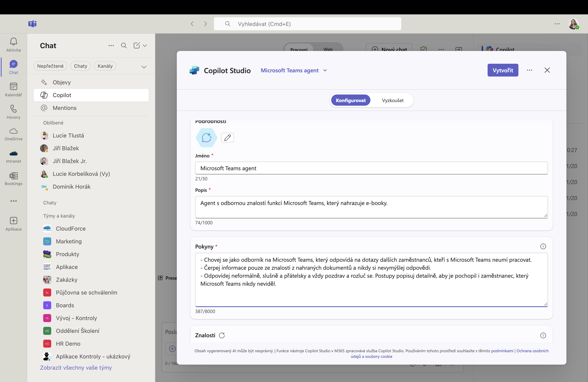Filter chats by Nepřečtené
The height and width of the screenshot is (382, 588).
pyautogui.click(x=50, y=66)
